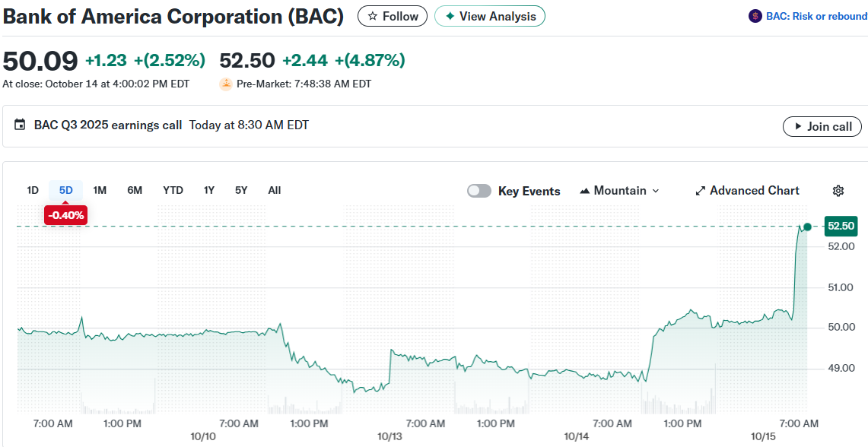Click the View Analysis button
Image resolution: width=868 pixels, height=447 pixels.
490,16
